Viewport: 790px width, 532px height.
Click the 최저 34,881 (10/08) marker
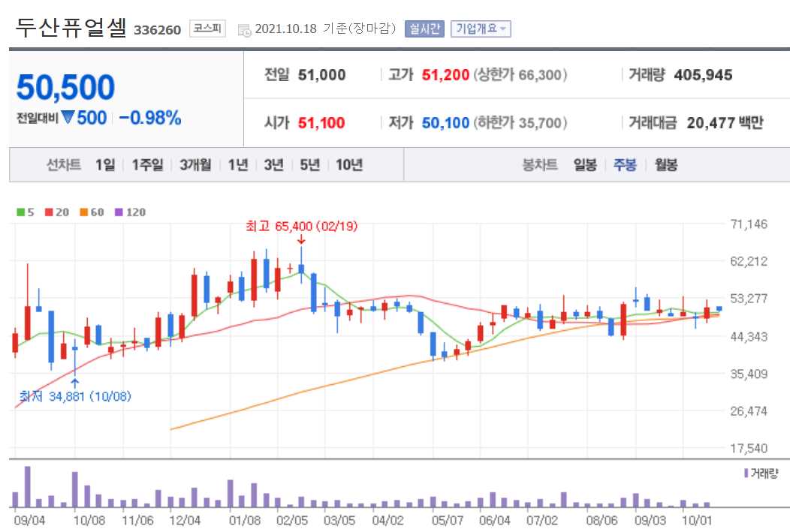coord(75,396)
